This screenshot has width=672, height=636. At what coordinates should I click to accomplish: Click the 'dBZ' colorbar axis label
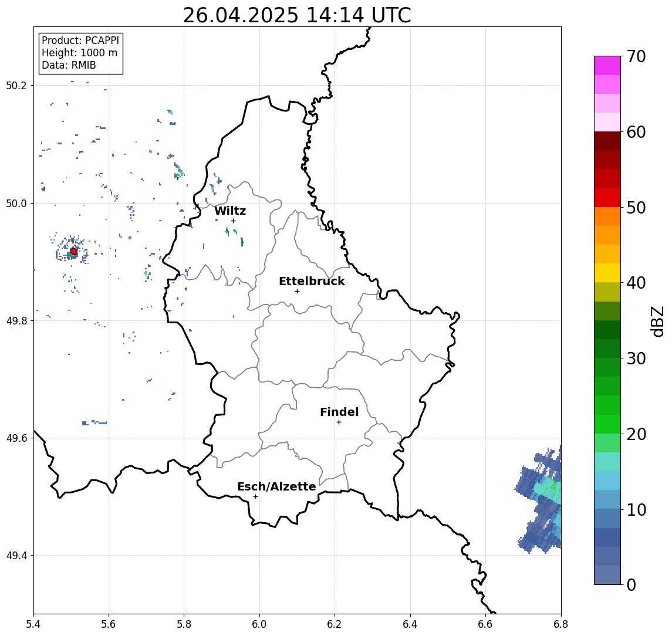(657, 321)
